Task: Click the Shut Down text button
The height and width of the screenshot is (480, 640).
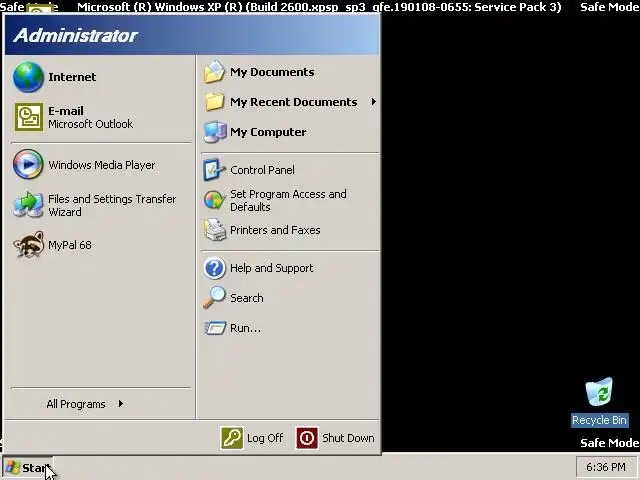Action: [x=348, y=438]
